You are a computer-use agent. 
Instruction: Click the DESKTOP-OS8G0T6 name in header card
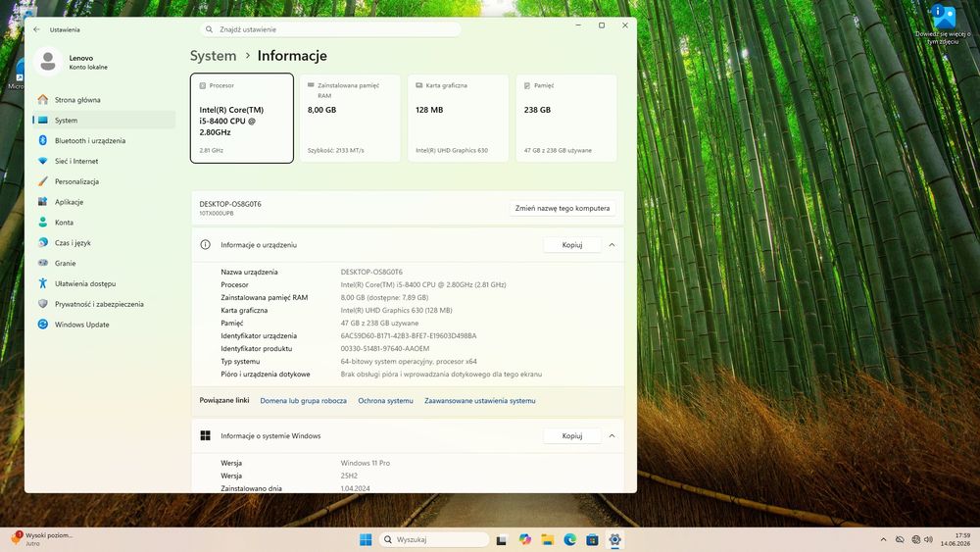coord(230,204)
